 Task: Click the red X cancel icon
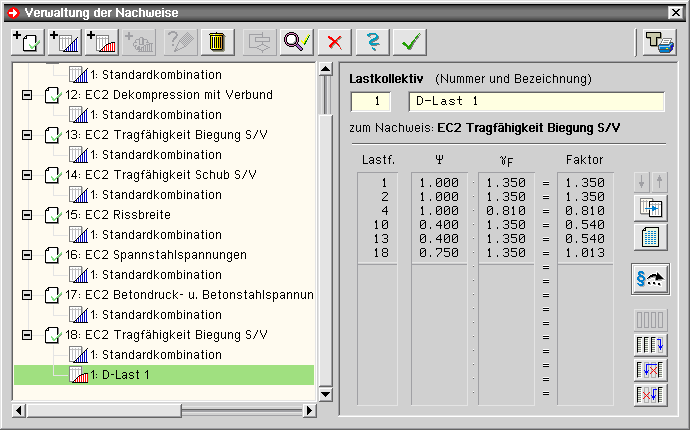[335, 42]
